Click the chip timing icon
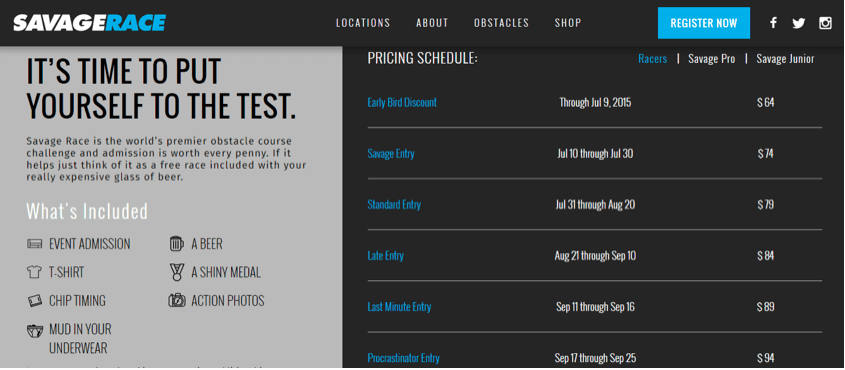 pyautogui.click(x=34, y=301)
